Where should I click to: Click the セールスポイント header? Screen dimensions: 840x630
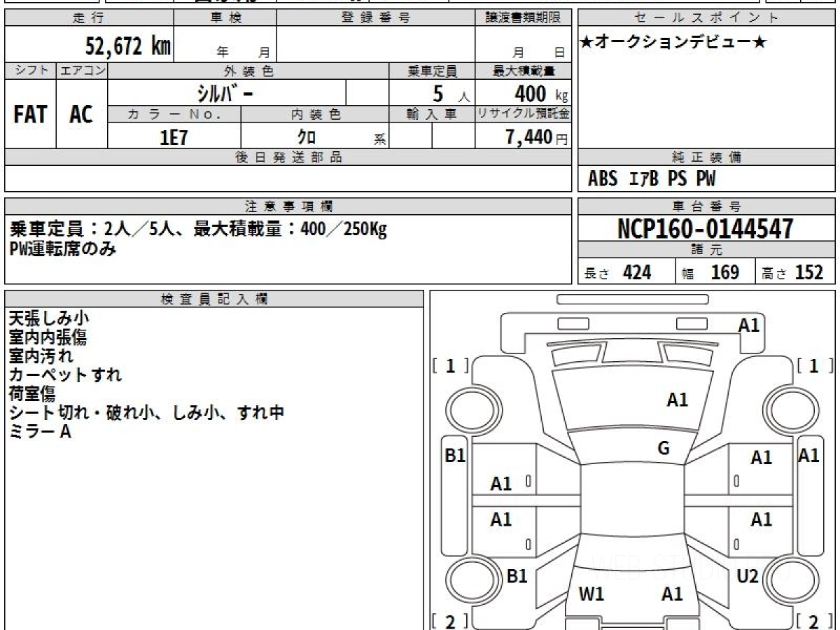coord(707,19)
